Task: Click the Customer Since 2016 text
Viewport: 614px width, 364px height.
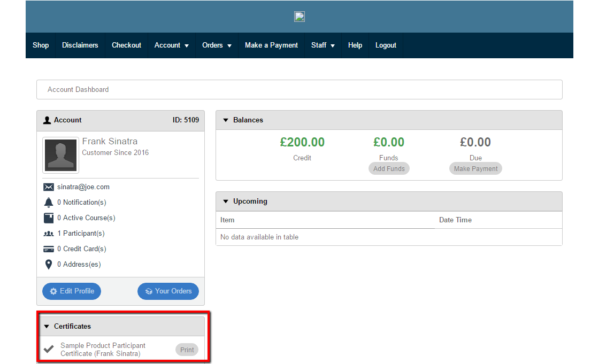Action: (x=116, y=153)
